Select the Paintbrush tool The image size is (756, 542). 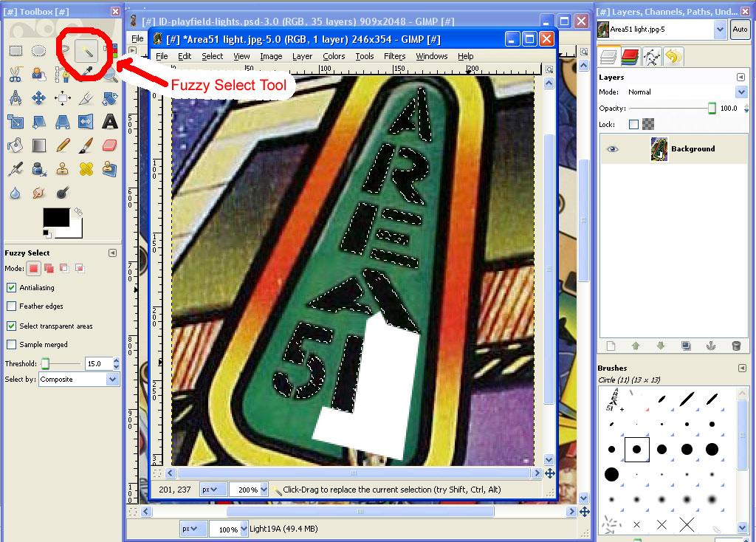tap(86, 145)
